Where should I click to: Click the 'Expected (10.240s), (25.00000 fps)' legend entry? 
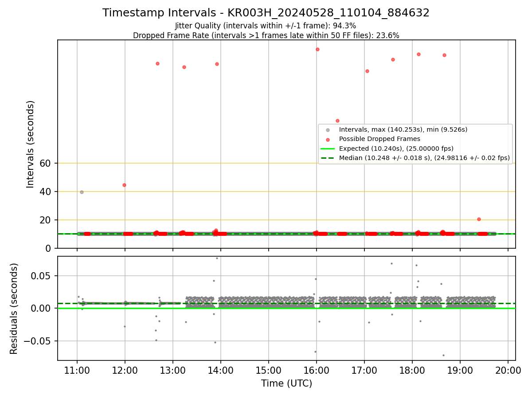click(x=396, y=149)
